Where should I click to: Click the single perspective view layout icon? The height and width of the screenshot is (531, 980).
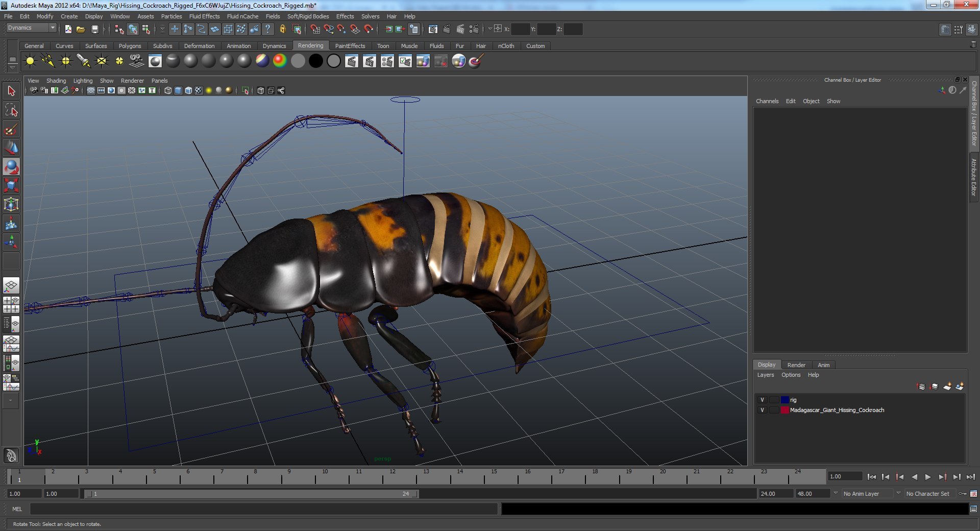[x=11, y=285]
